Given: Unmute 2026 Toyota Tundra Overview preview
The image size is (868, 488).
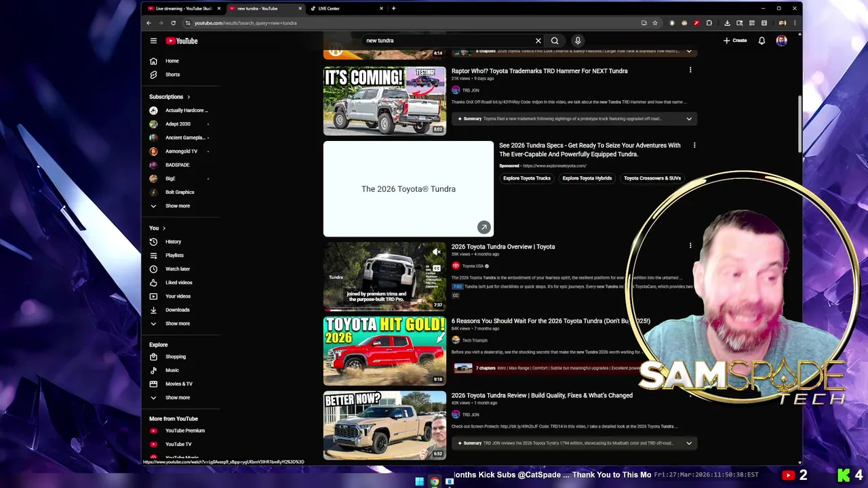Looking at the screenshot, I should [x=437, y=252].
